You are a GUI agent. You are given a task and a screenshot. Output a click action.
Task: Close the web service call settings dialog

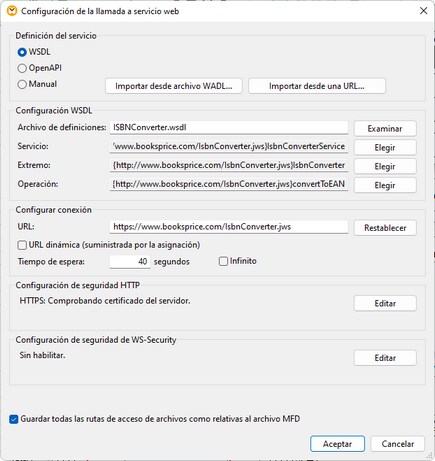tap(423, 11)
